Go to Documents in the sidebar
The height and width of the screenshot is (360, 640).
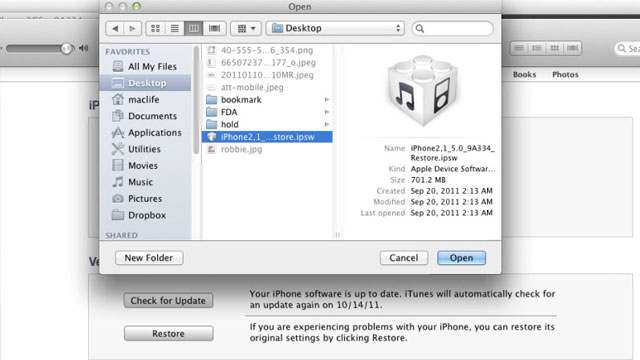pos(146,116)
